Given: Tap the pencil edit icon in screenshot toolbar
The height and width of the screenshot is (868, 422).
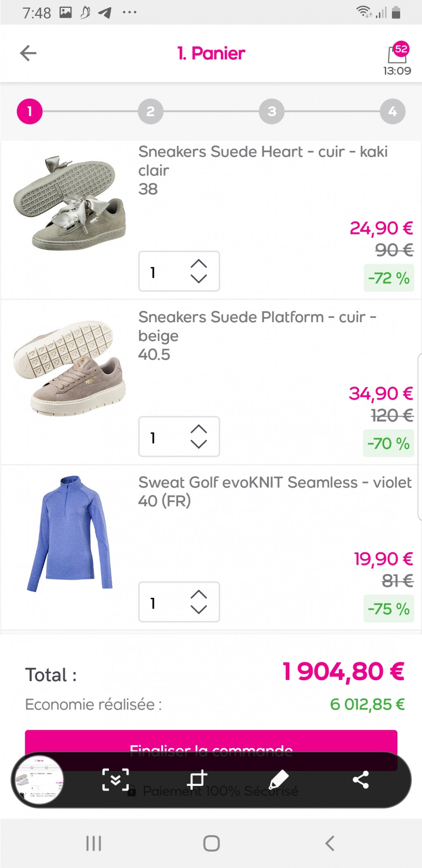Looking at the screenshot, I should [279, 779].
